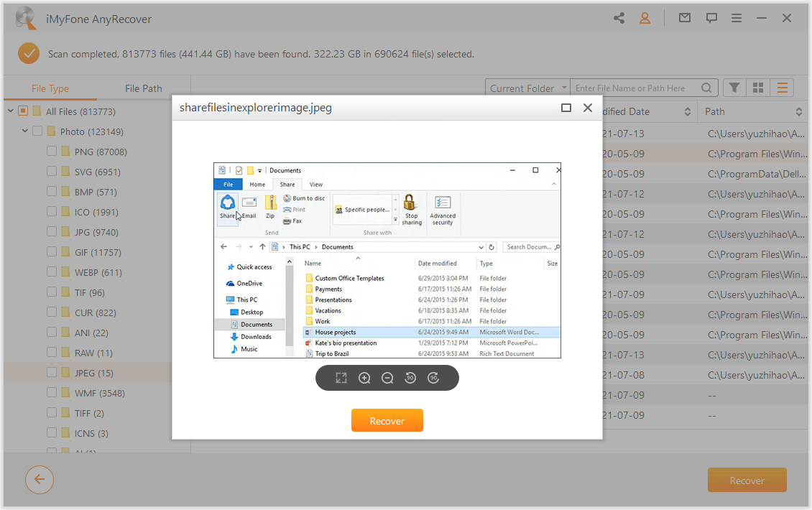The width and height of the screenshot is (812, 510).
Task: Zoom out of the preview image
Action: [x=387, y=378]
